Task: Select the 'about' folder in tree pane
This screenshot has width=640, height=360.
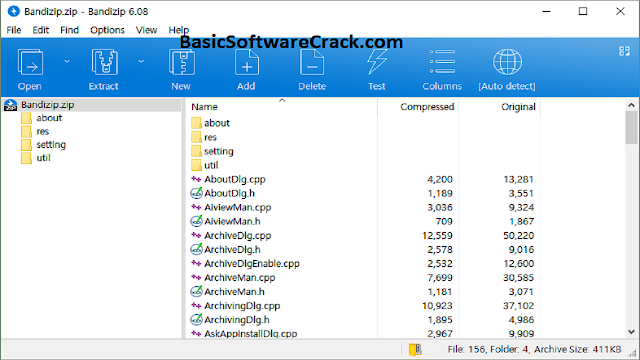Action: pos(49,118)
